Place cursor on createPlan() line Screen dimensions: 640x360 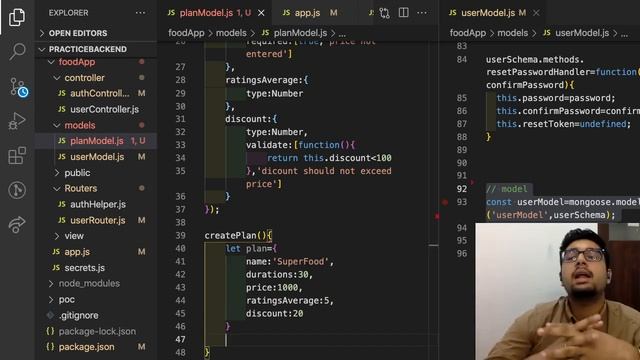(238, 236)
